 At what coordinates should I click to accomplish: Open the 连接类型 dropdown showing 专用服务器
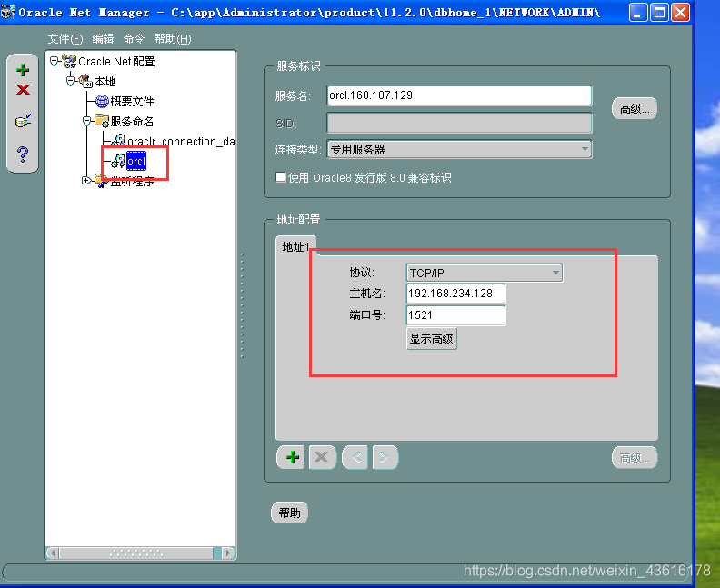(x=459, y=149)
